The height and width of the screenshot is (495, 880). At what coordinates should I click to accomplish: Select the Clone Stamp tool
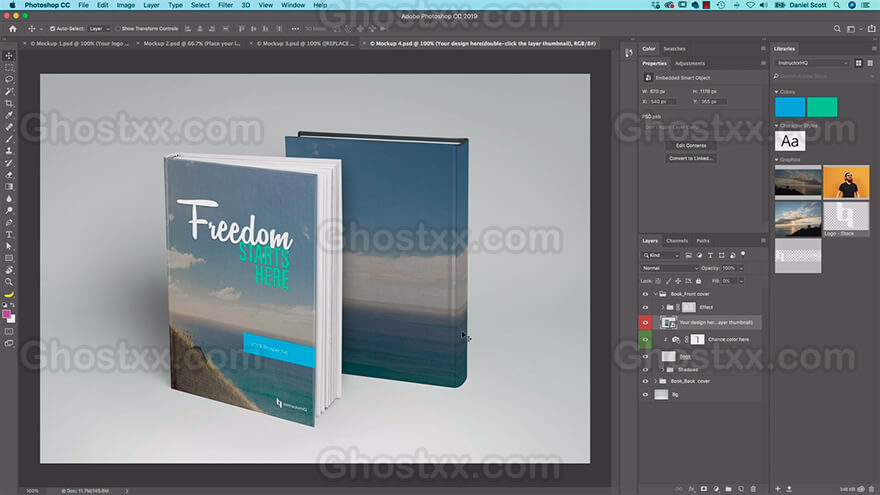pyautogui.click(x=9, y=150)
